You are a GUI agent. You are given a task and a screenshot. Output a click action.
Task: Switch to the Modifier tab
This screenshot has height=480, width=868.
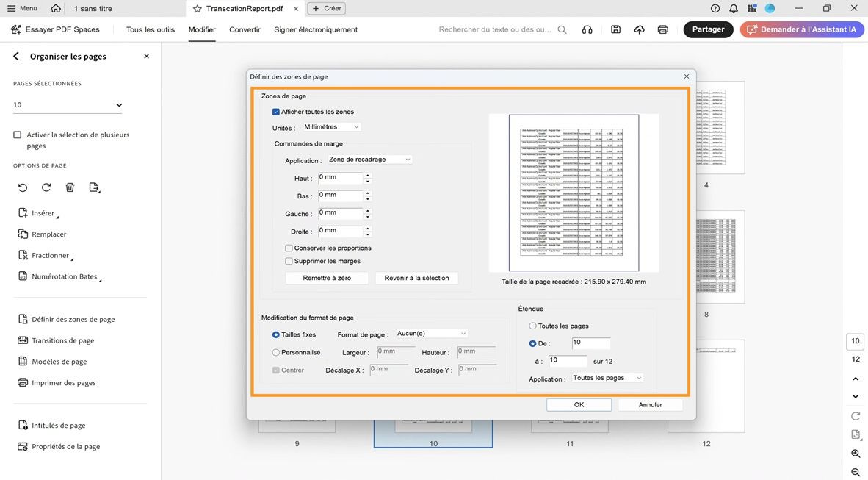pyautogui.click(x=202, y=30)
